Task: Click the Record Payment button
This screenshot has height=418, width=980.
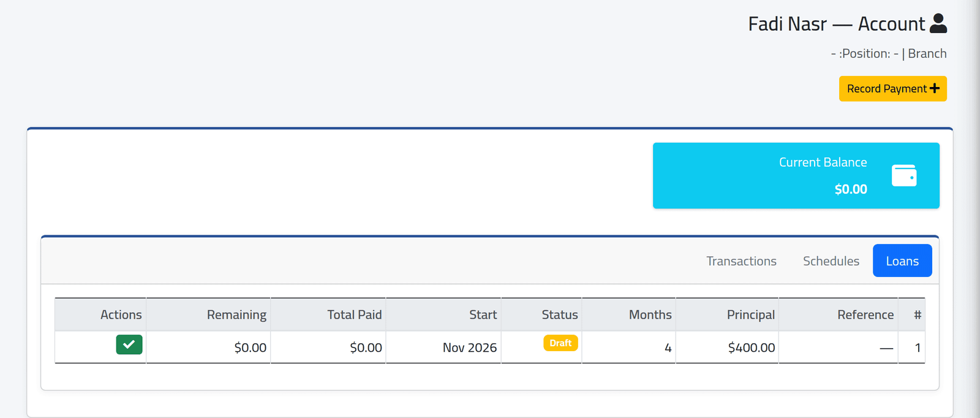Action: tap(893, 89)
